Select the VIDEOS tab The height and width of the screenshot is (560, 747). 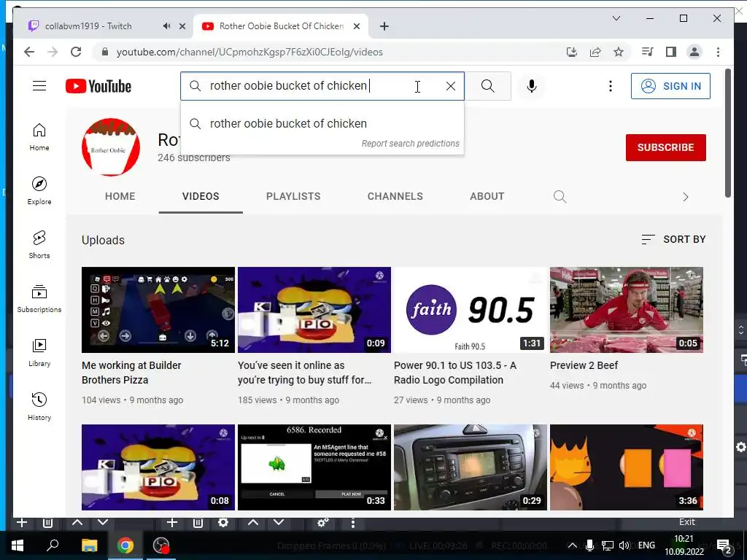tap(201, 196)
